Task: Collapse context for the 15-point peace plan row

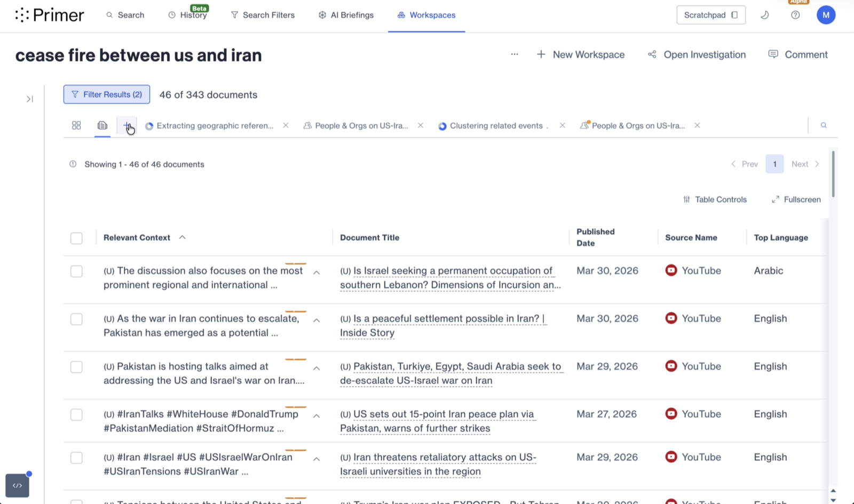Action: [x=317, y=416]
